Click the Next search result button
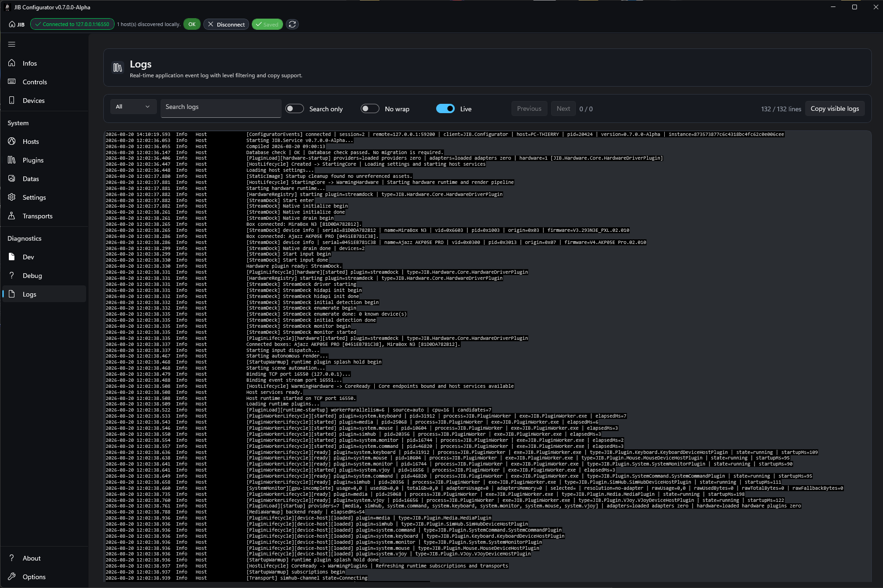The width and height of the screenshot is (883, 588). 563,108
